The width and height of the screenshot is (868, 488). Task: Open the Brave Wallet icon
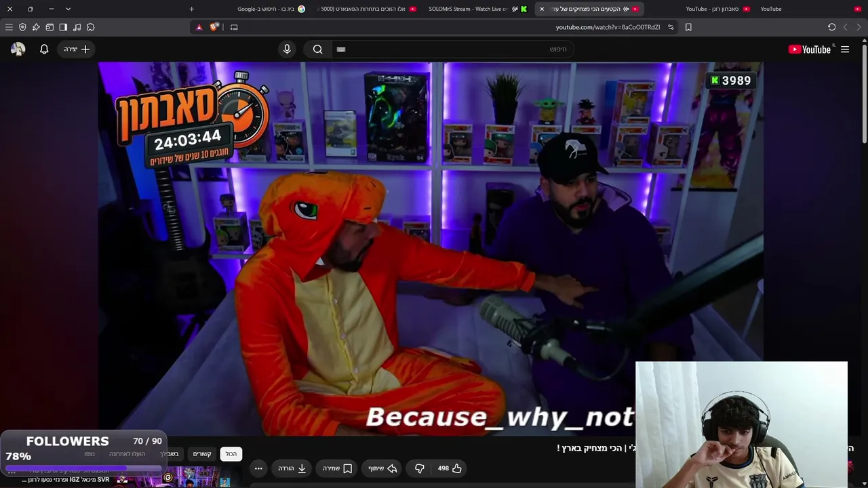50,27
